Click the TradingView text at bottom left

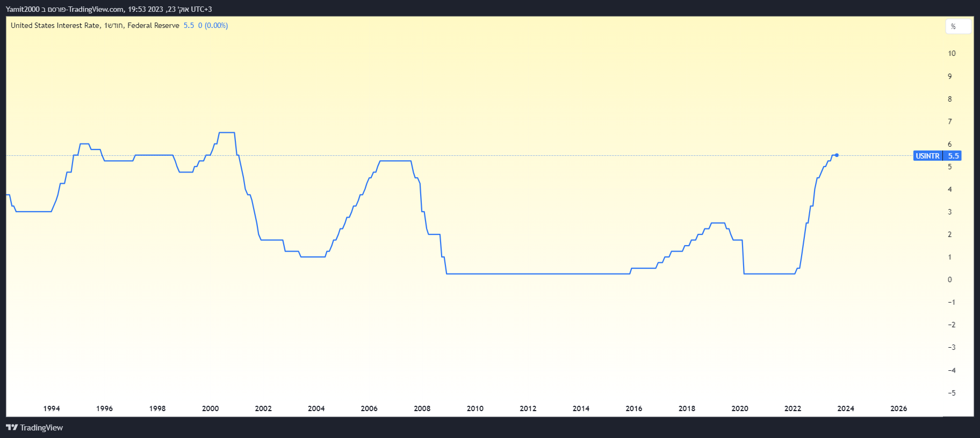(41, 428)
